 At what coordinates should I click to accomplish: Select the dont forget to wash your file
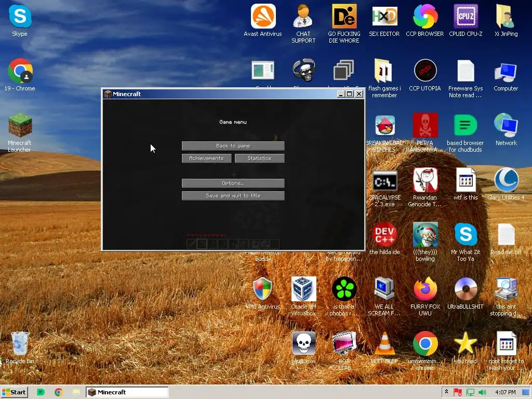(506, 351)
